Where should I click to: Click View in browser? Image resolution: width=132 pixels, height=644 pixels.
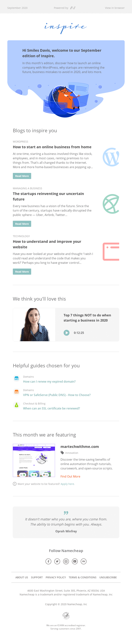[115, 8]
